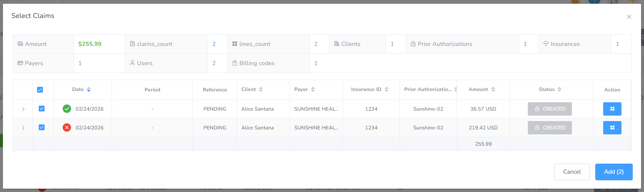Uncheck the 219.42 USD claim row checkbox
Viewport: 644px width, 192px height.
pos(42,128)
